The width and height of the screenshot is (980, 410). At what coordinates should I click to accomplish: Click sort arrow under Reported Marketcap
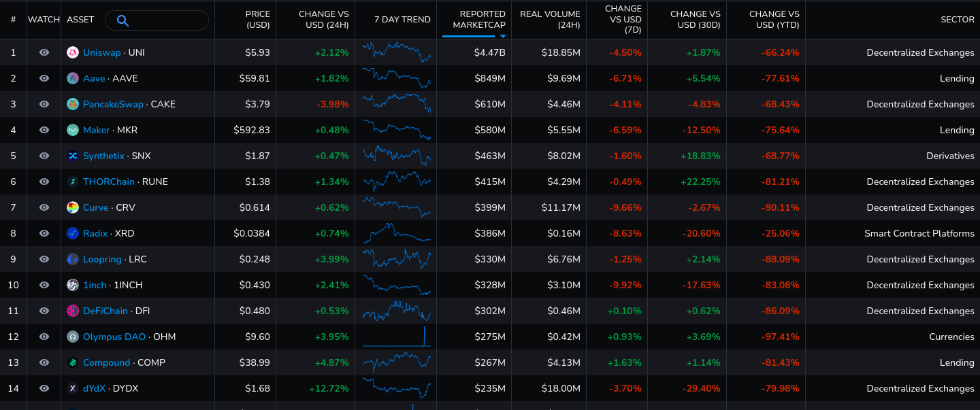coord(502,36)
